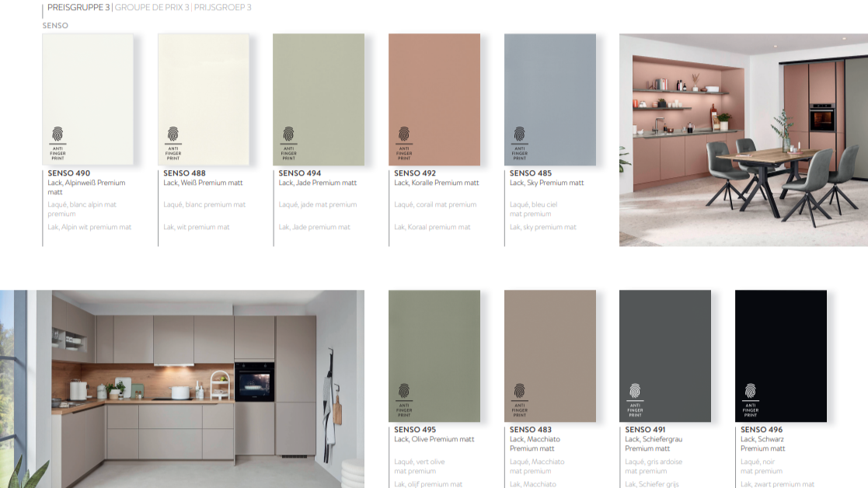Select the Schiefergrau SENSO 491 color swatch
The width and height of the screenshot is (868, 488).
tap(665, 356)
